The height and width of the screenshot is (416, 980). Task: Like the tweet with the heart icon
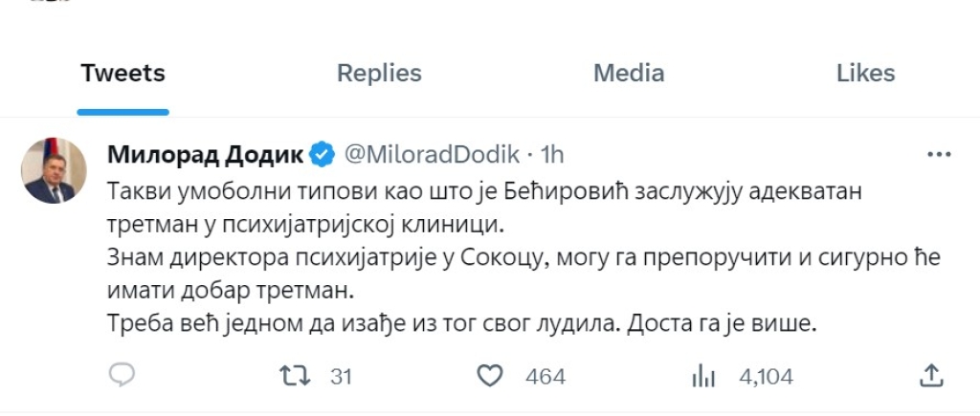click(490, 376)
